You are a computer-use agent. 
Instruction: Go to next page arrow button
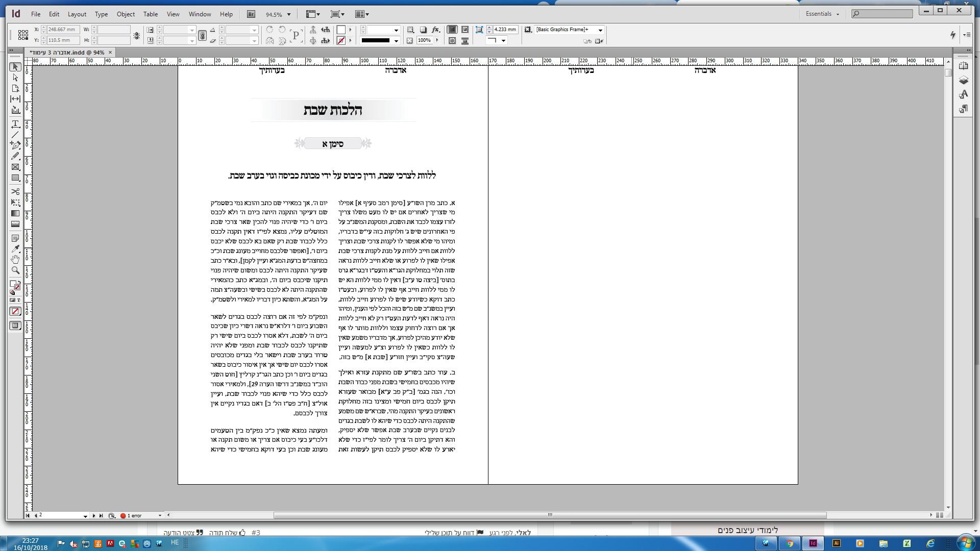click(x=94, y=515)
